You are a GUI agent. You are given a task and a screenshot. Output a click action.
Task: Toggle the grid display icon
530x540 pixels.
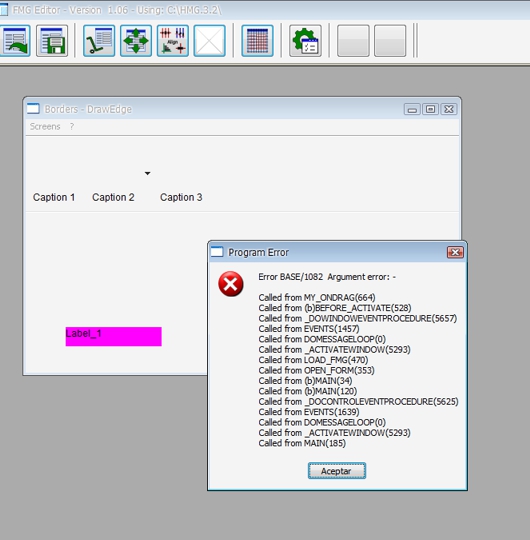(x=258, y=41)
